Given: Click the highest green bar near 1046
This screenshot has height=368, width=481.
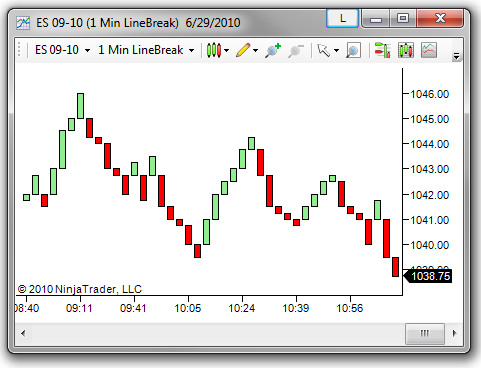Looking at the screenshot, I should (80, 106).
